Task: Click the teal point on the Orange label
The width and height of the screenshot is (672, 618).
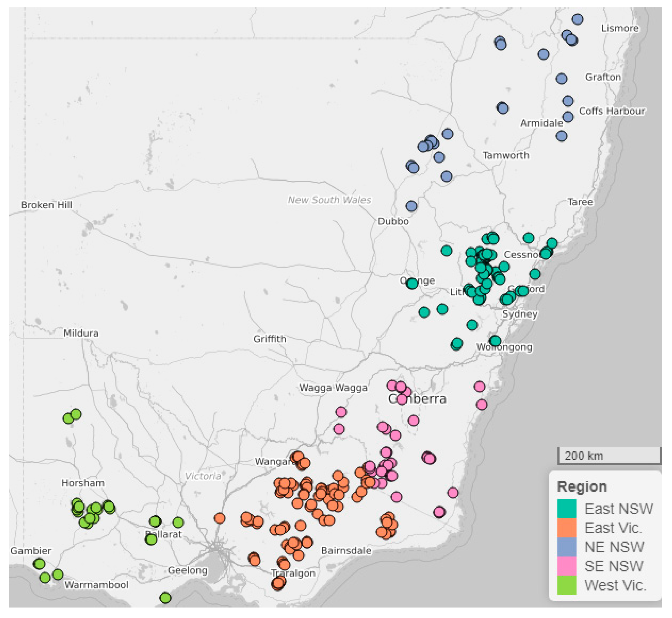Action: coord(412,284)
